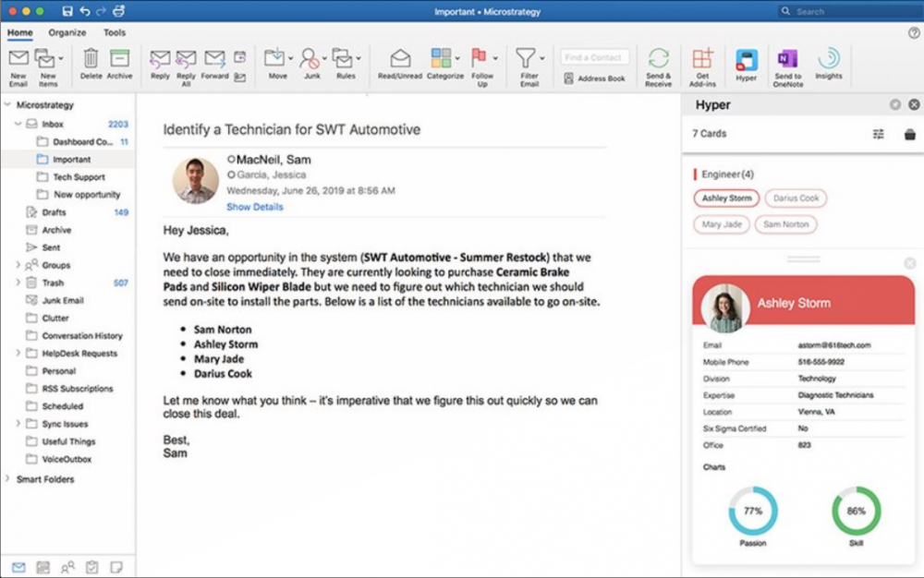The width and height of the screenshot is (924, 578).
Task: Toggle Read/Unread status
Action: 400,58
